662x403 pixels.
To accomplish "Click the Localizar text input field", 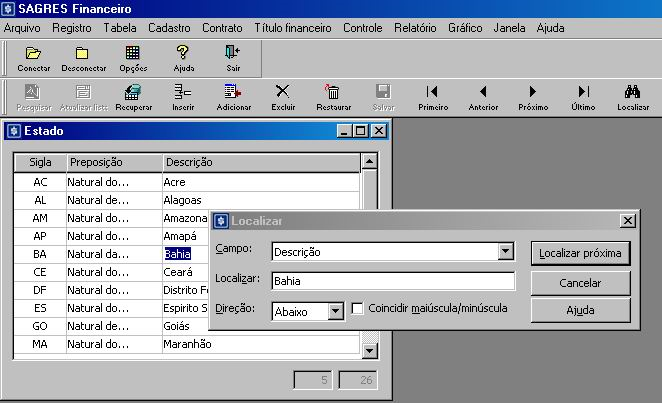I will click(392, 282).
